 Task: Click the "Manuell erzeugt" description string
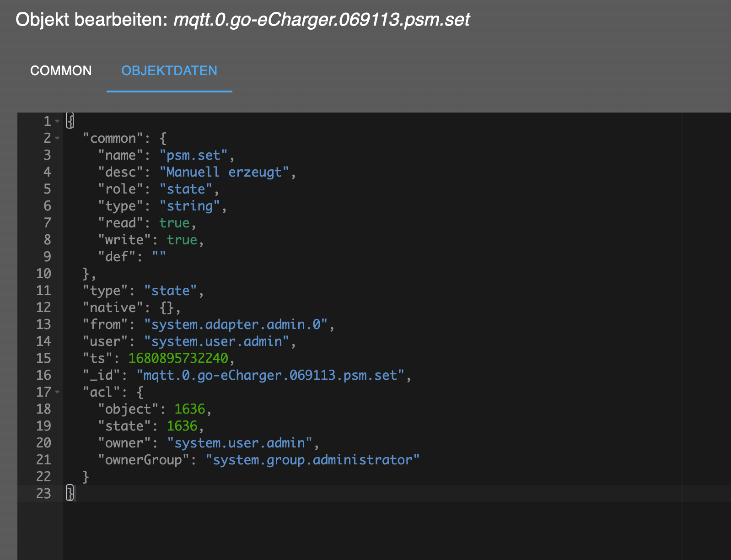pyautogui.click(x=224, y=172)
